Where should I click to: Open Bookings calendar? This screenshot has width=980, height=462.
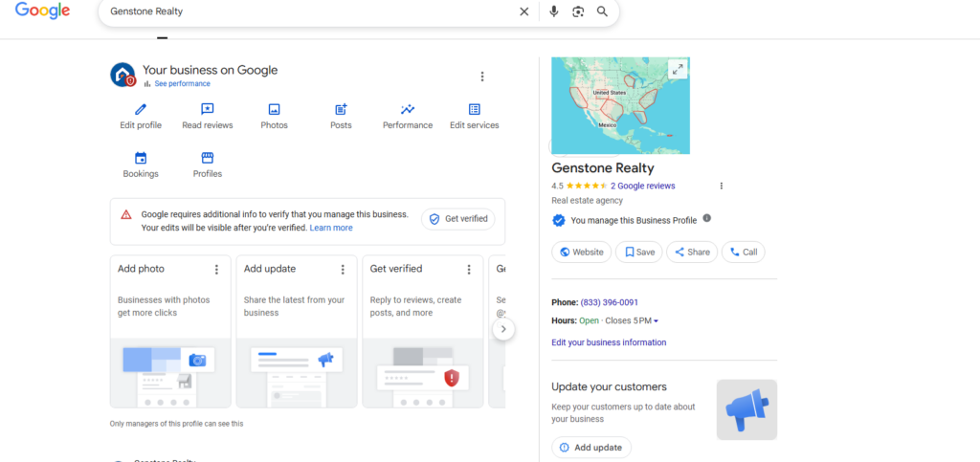[x=141, y=165]
